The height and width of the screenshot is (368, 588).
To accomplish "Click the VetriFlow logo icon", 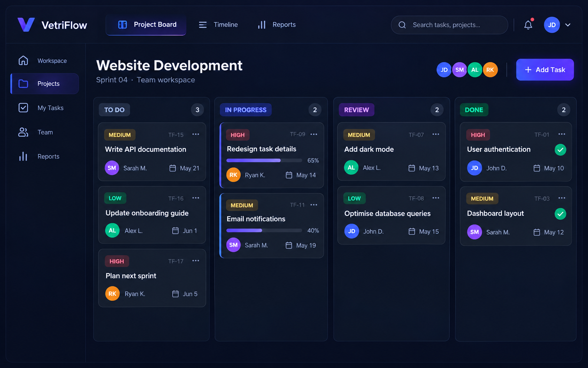I will click(26, 25).
